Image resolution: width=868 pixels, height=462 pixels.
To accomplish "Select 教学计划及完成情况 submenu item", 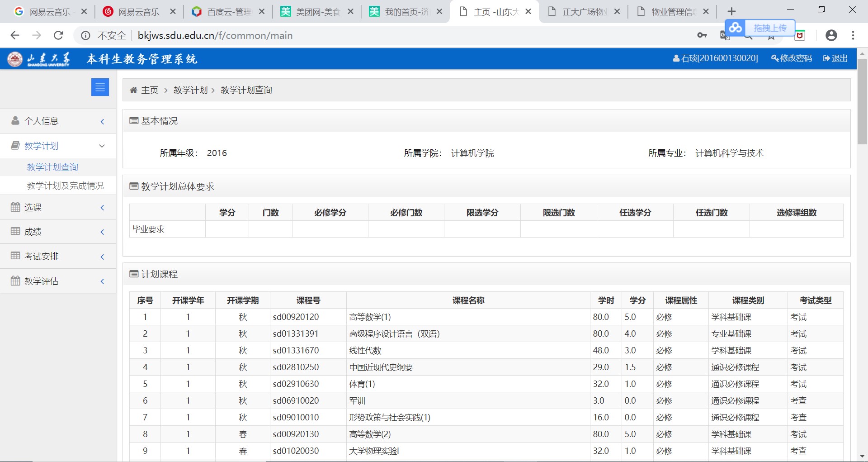I will 65,186.
